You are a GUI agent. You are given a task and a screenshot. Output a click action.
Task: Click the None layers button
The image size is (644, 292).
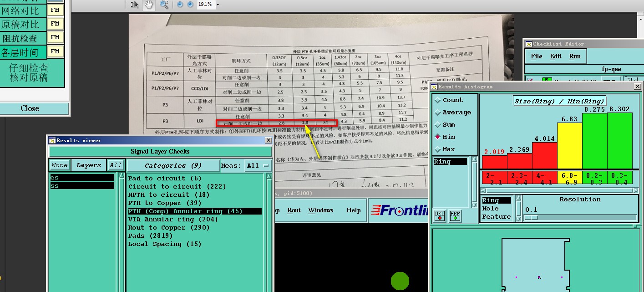click(60, 165)
